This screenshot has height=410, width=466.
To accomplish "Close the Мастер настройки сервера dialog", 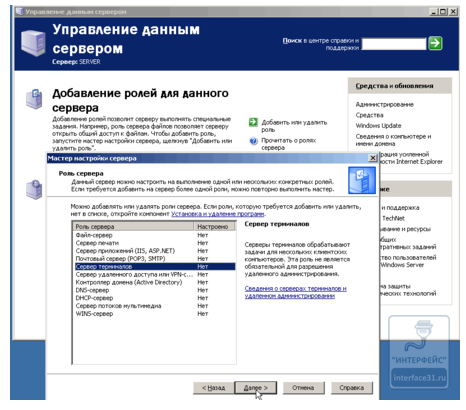I will 373,158.
